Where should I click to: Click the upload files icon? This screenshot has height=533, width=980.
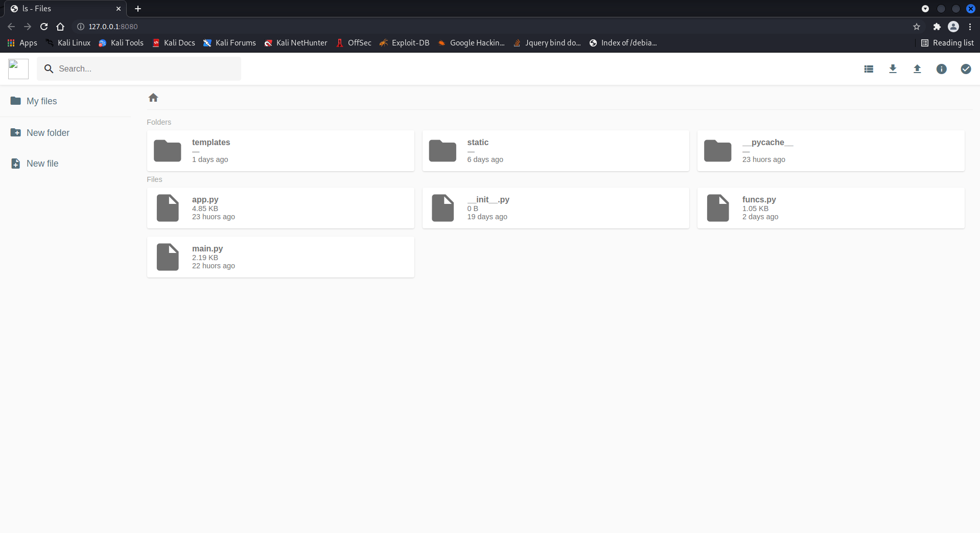point(917,68)
